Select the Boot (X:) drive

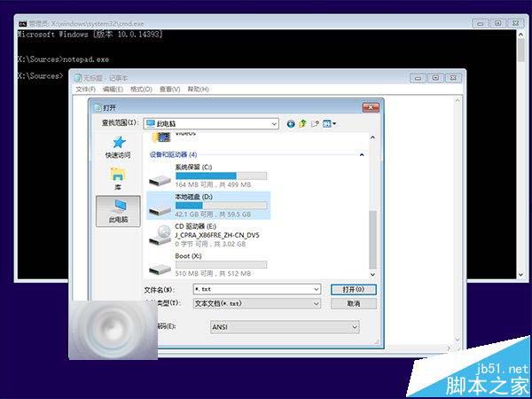(207, 264)
